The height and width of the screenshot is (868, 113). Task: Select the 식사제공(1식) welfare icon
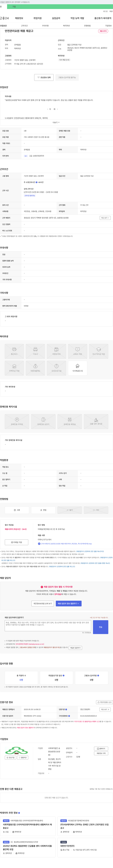tap(77, 368)
